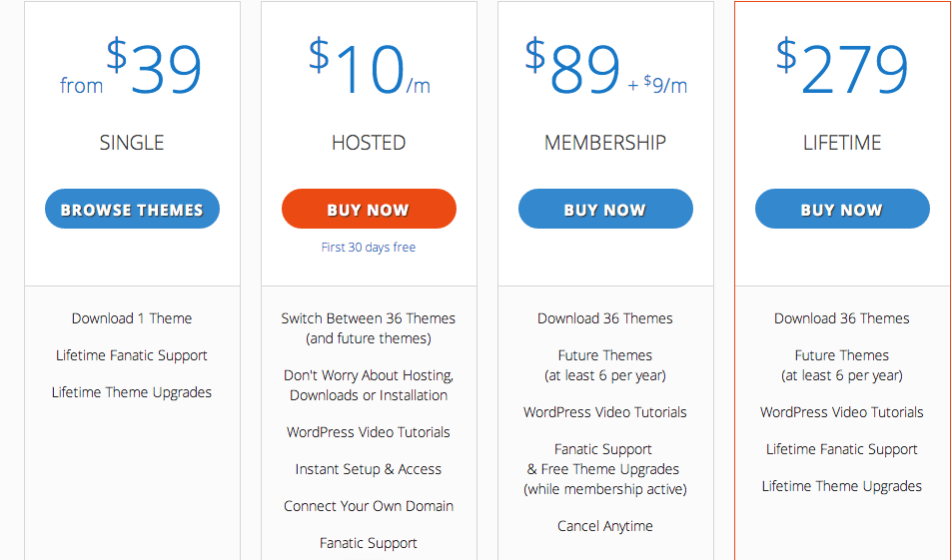The height and width of the screenshot is (560, 952).
Task: Click Connect Your Own Domain feature
Action: click(369, 506)
